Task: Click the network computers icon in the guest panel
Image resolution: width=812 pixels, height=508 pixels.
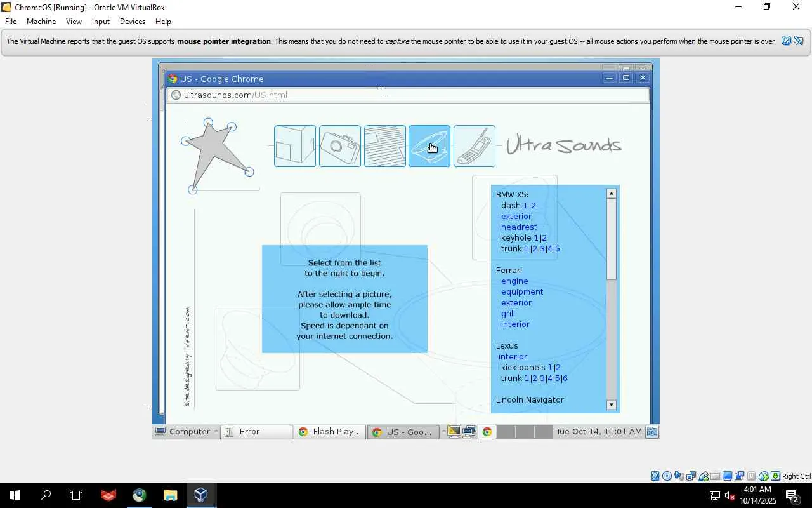Action: [469, 432]
